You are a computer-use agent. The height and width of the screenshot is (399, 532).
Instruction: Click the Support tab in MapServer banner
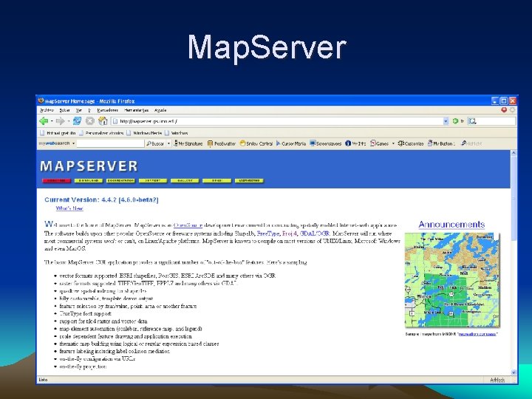point(153,180)
